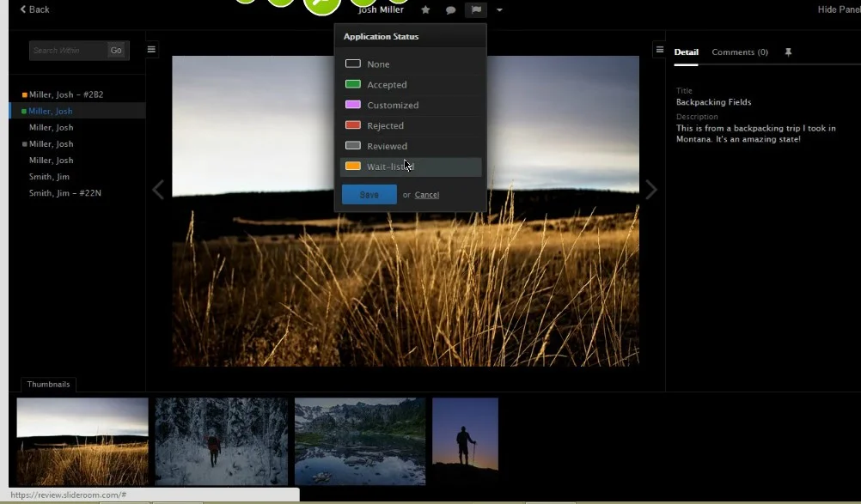The height and width of the screenshot is (504, 861).
Task: Switch to the Comments (0) tab
Action: coord(740,52)
